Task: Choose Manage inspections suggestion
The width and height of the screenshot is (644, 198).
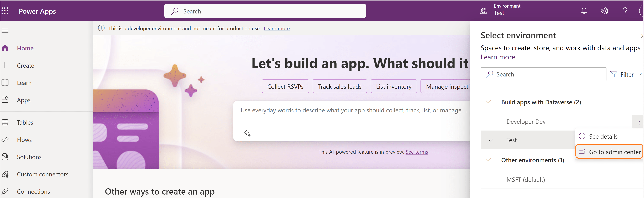Action: coord(445,86)
